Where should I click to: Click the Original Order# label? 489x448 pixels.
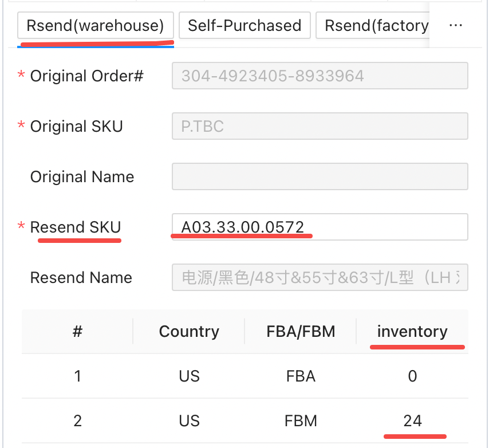(x=86, y=76)
